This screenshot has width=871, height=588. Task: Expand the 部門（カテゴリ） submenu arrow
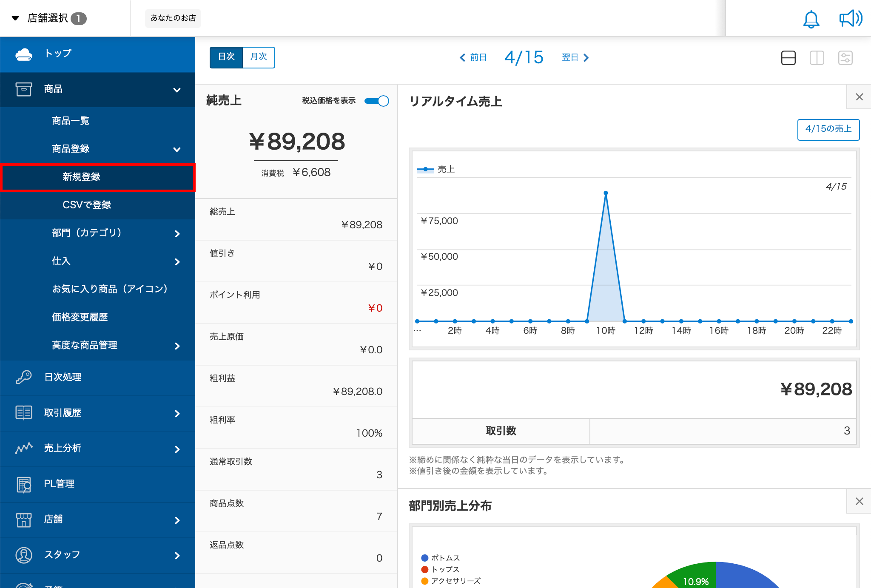point(177,233)
